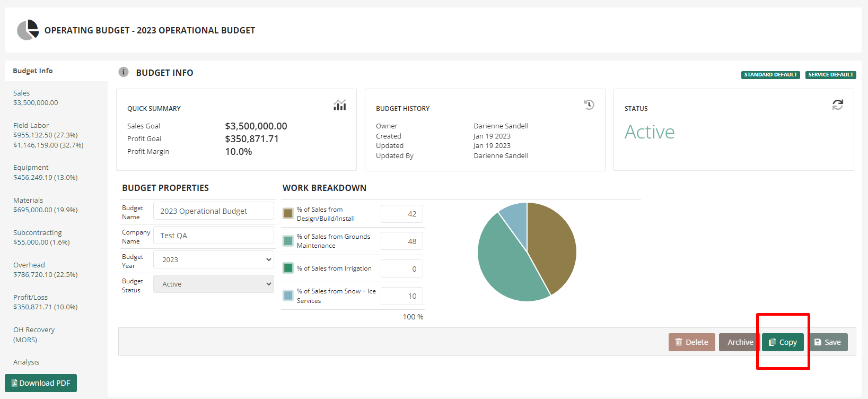This screenshot has width=868, height=399.
Task: Pick the Design/Build/Install brown color swatch
Action: 288,213
